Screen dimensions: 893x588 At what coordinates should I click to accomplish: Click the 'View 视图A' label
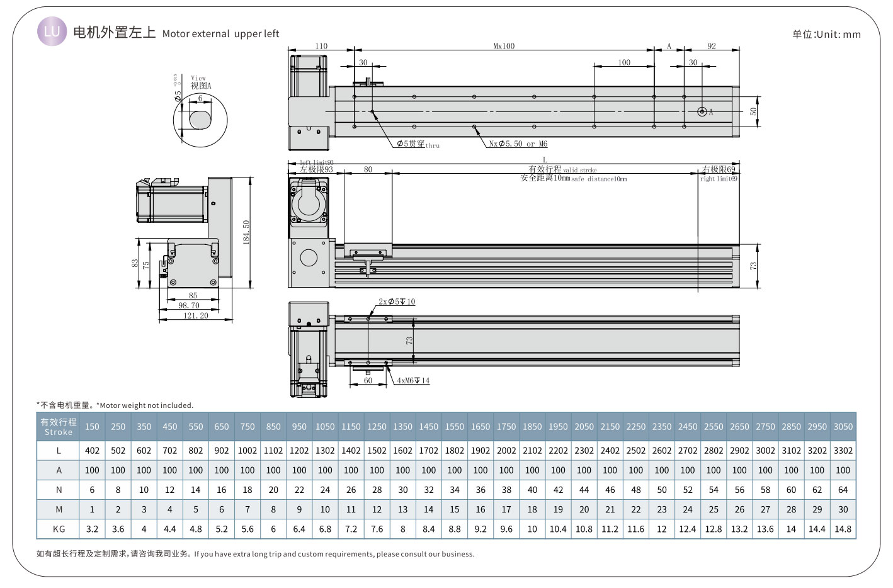(201, 82)
